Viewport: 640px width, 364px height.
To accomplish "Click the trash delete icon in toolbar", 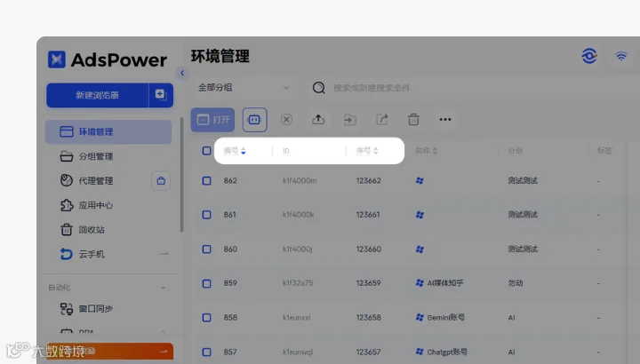I will click(413, 120).
